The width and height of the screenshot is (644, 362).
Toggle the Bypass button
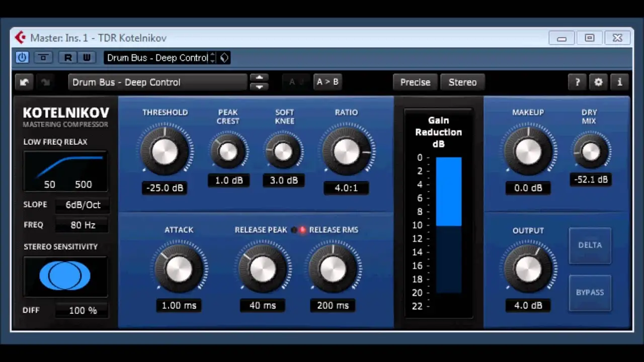click(590, 293)
